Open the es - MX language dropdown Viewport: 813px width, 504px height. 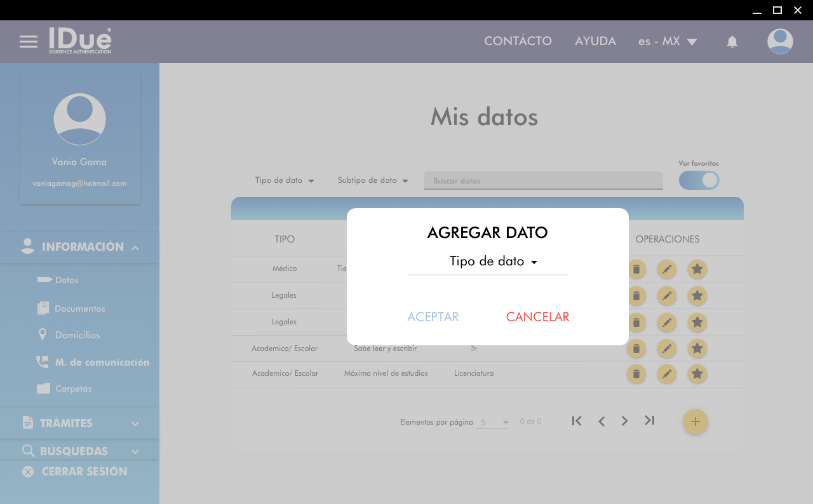[668, 42]
